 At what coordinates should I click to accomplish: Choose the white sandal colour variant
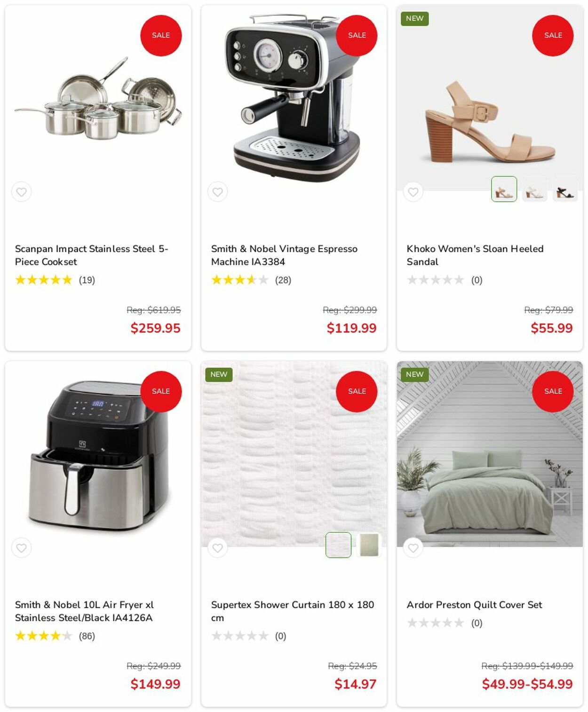(x=534, y=189)
